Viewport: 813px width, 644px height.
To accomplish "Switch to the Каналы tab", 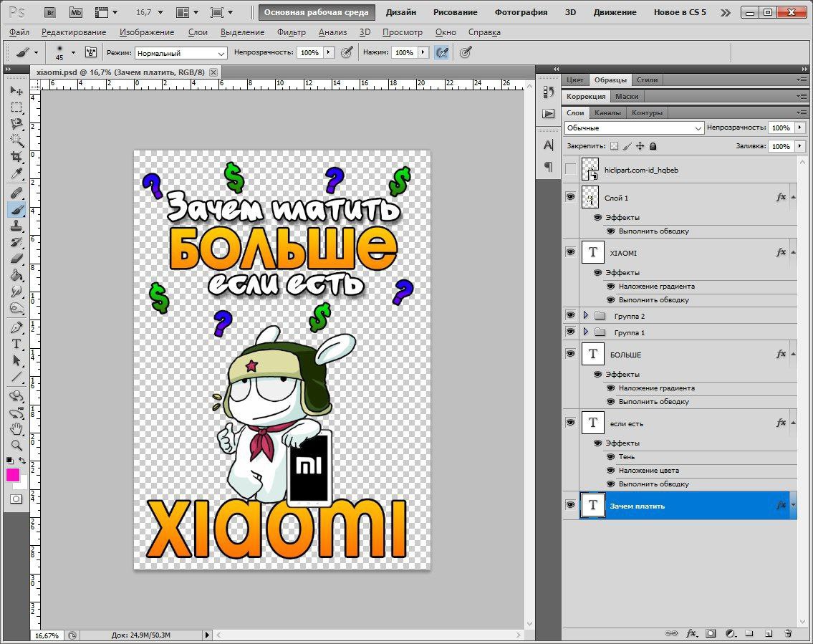I will click(607, 112).
